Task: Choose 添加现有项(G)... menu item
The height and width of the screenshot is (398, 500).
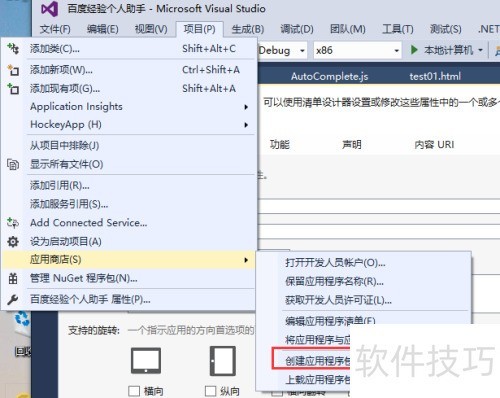Action: 128,89
